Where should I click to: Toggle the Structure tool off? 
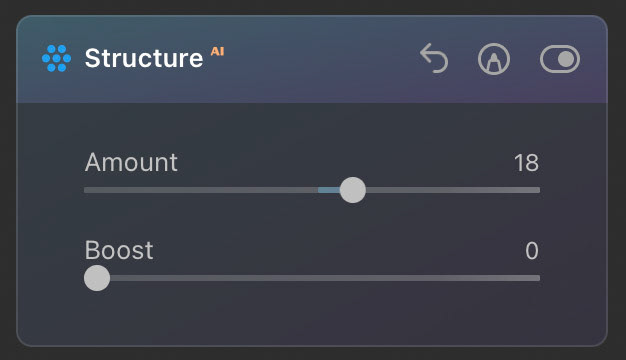560,59
